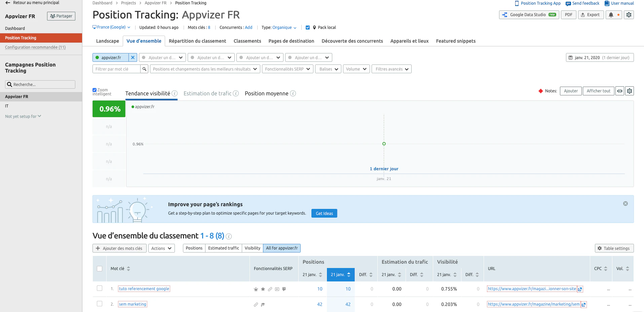Viewport: 644px width, 312px height.
Task: Check the tuto referencement google row checkbox
Action: pos(100,288)
